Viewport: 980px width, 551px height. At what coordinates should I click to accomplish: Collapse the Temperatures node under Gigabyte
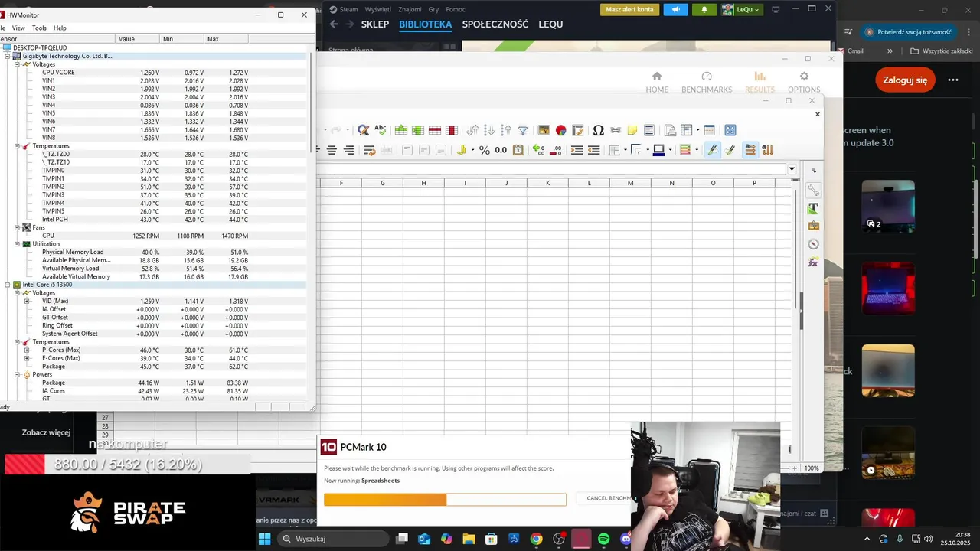[x=17, y=145]
